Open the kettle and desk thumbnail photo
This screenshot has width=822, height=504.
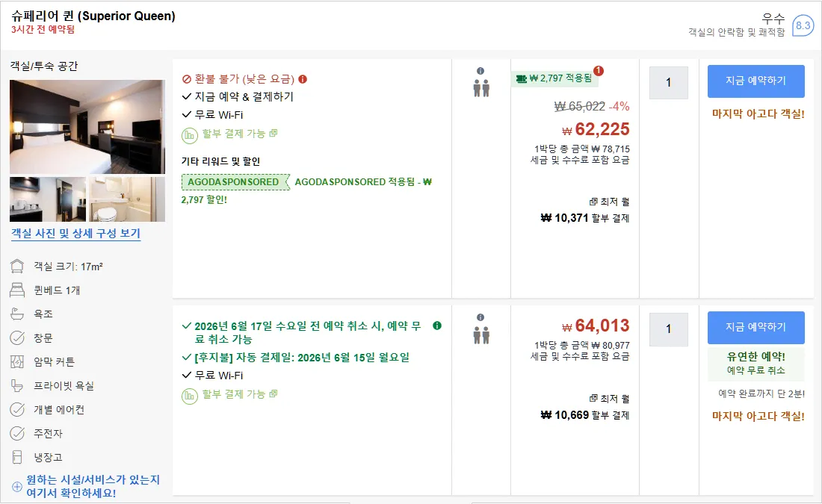[x=48, y=199]
